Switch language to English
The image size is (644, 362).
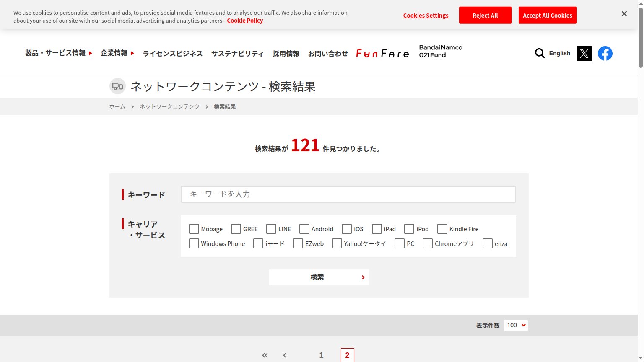point(560,53)
